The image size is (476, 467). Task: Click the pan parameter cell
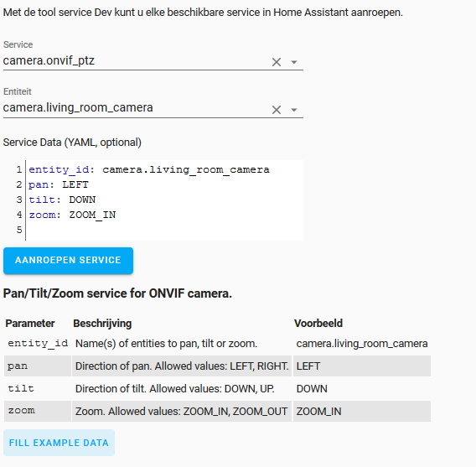click(38, 366)
